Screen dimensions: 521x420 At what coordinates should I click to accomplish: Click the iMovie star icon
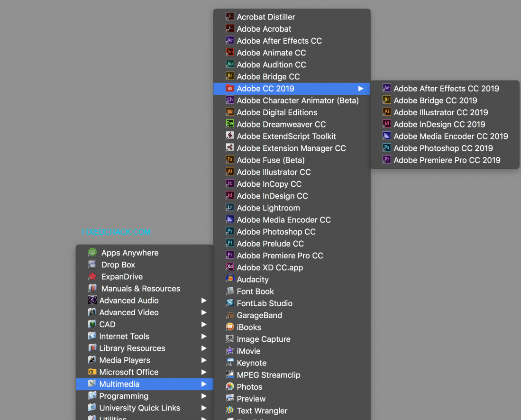pyautogui.click(x=229, y=351)
